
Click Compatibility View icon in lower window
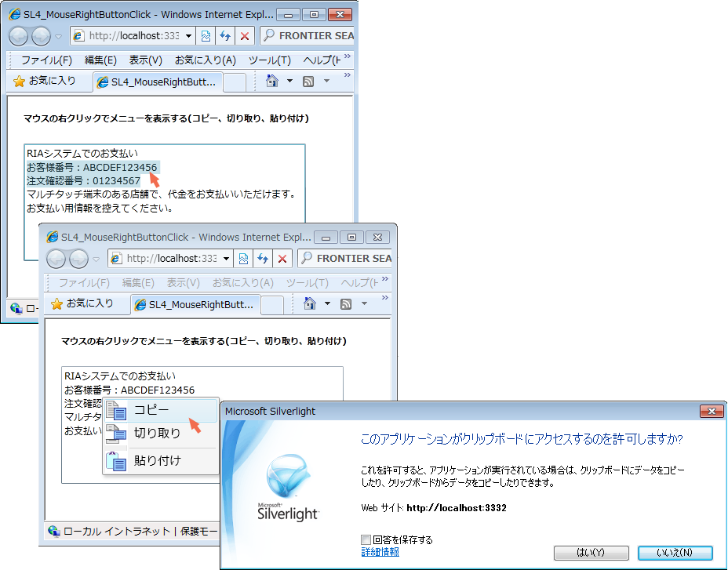243,259
